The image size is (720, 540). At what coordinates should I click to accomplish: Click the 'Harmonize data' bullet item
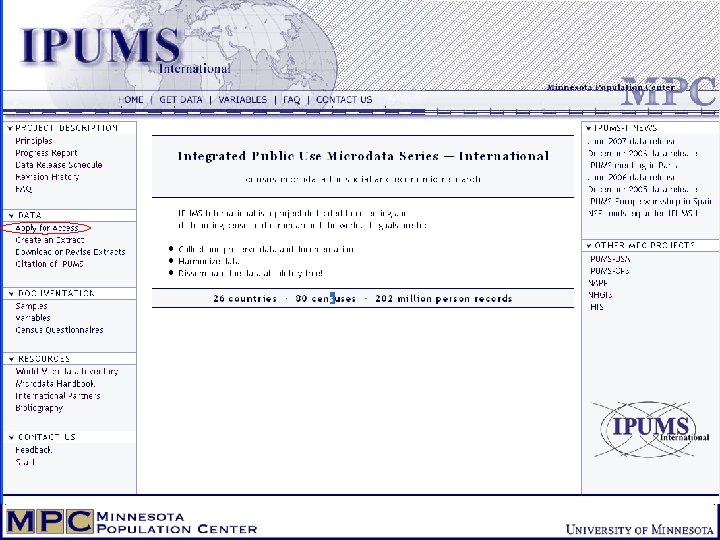click(x=209, y=261)
